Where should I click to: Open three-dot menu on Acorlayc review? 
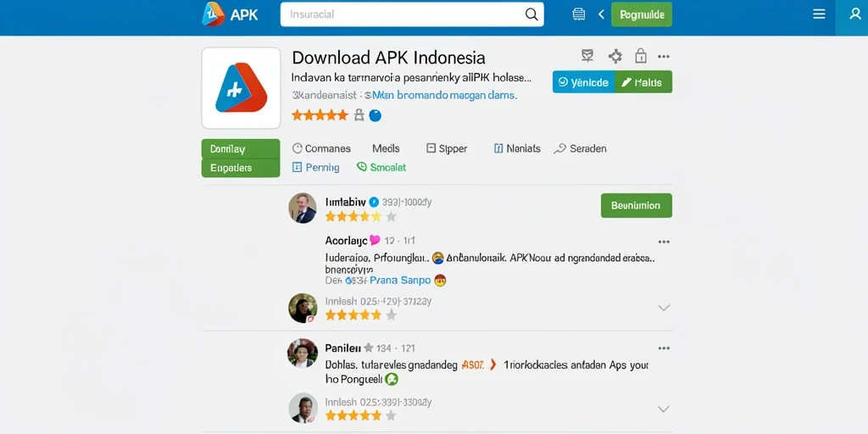point(664,242)
